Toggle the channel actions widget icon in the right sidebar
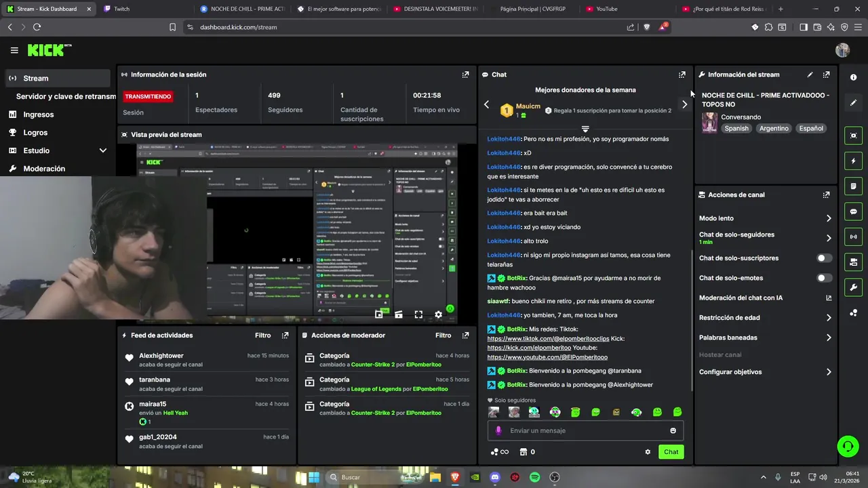Viewport: 868px width, 488px height. click(x=854, y=262)
